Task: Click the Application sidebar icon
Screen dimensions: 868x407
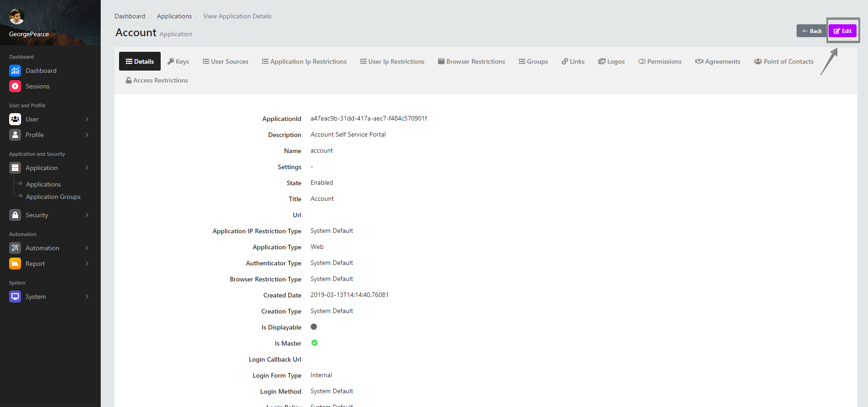Action: [x=15, y=168]
